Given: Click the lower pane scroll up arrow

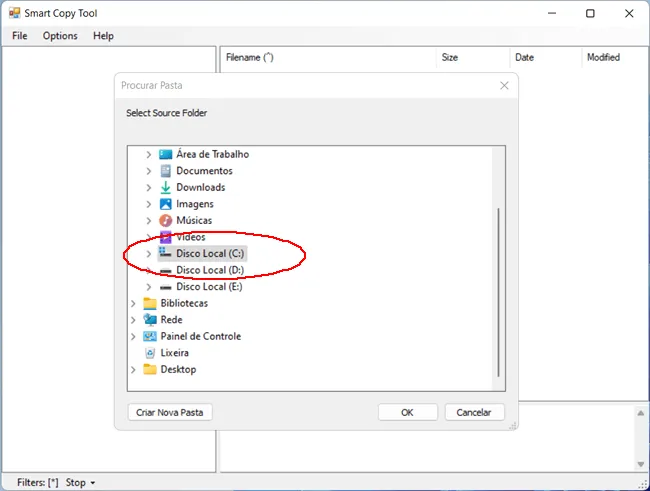Looking at the screenshot, I should tap(641, 413).
